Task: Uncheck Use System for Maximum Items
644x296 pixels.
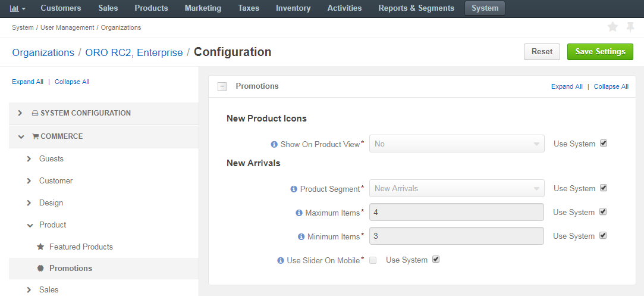Action: click(603, 211)
